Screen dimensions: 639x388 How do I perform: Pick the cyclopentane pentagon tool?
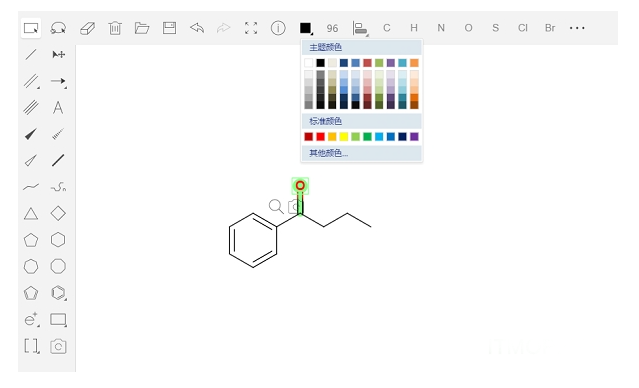(x=31, y=240)
